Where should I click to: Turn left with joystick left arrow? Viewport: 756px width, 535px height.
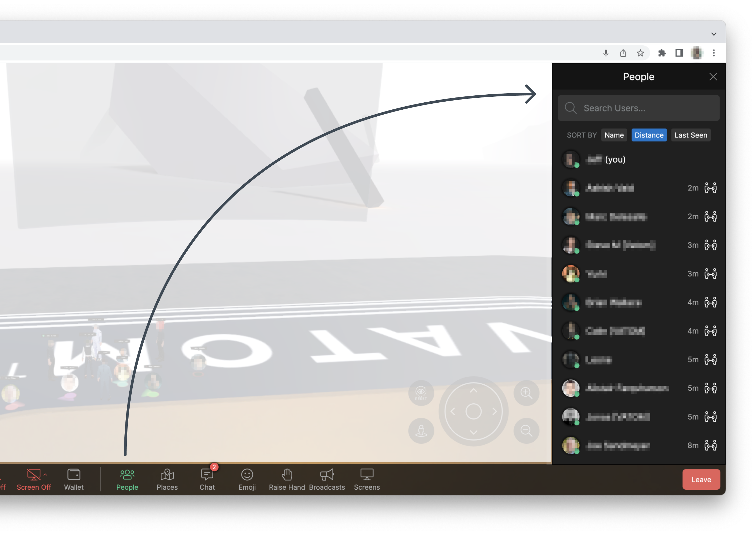point(453,411)
